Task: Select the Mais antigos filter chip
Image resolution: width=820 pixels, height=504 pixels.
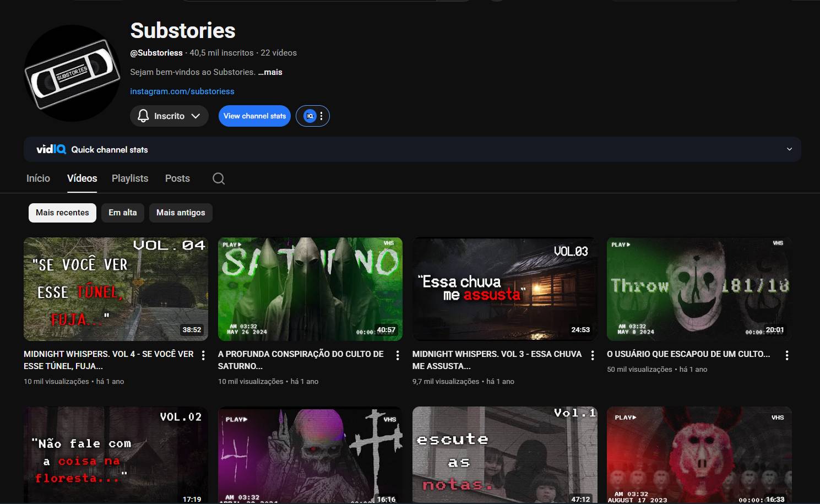Action: (181, 213)
